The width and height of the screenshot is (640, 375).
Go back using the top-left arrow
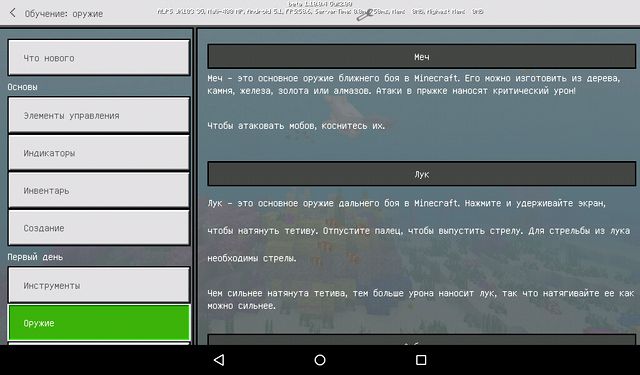[x=13, y=13]
